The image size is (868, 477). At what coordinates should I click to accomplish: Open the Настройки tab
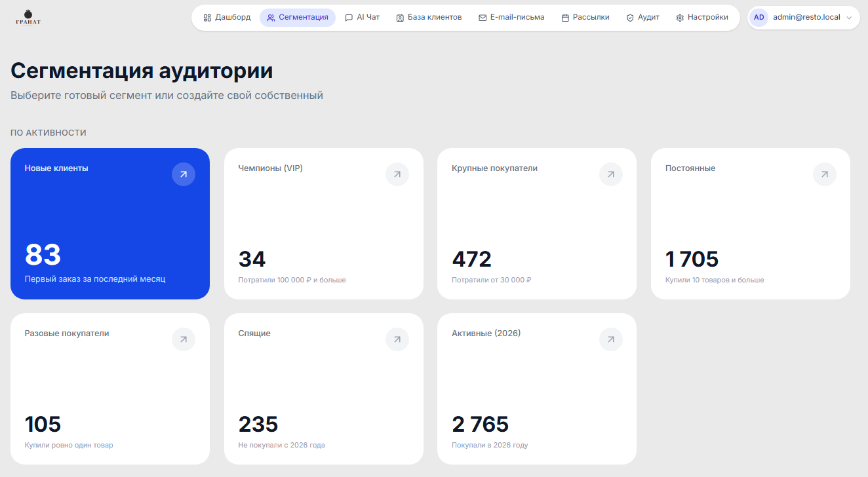point(702,18)
